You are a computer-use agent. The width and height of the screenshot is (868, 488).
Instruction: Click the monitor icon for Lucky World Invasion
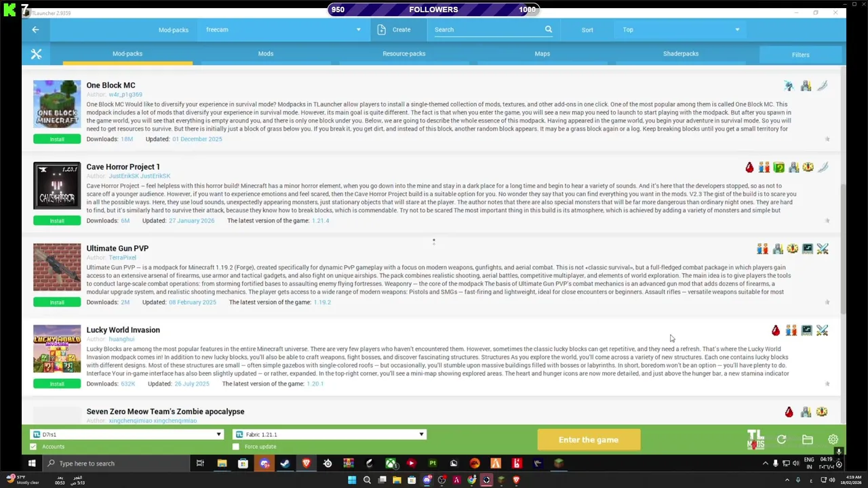coord(806,330)
